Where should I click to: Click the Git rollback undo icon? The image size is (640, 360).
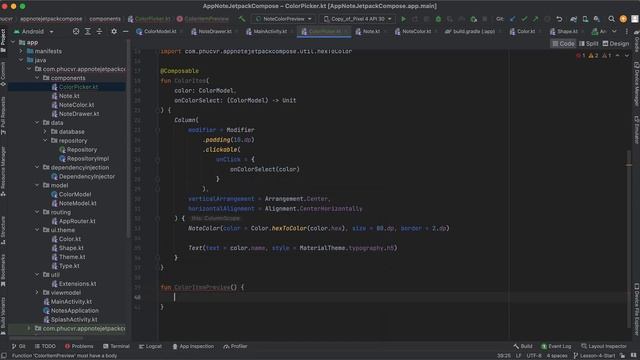click(559, 19)
